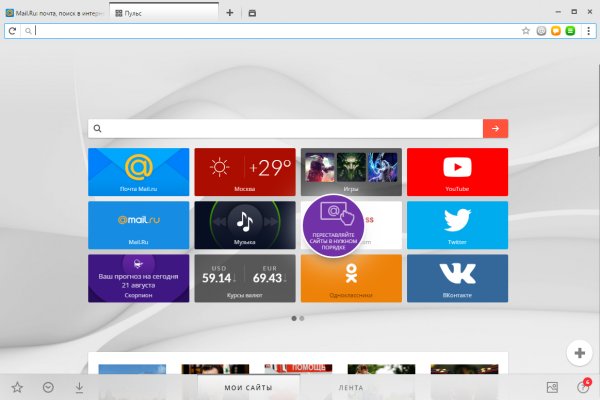Open a new tab with plus button

(230, 13)
